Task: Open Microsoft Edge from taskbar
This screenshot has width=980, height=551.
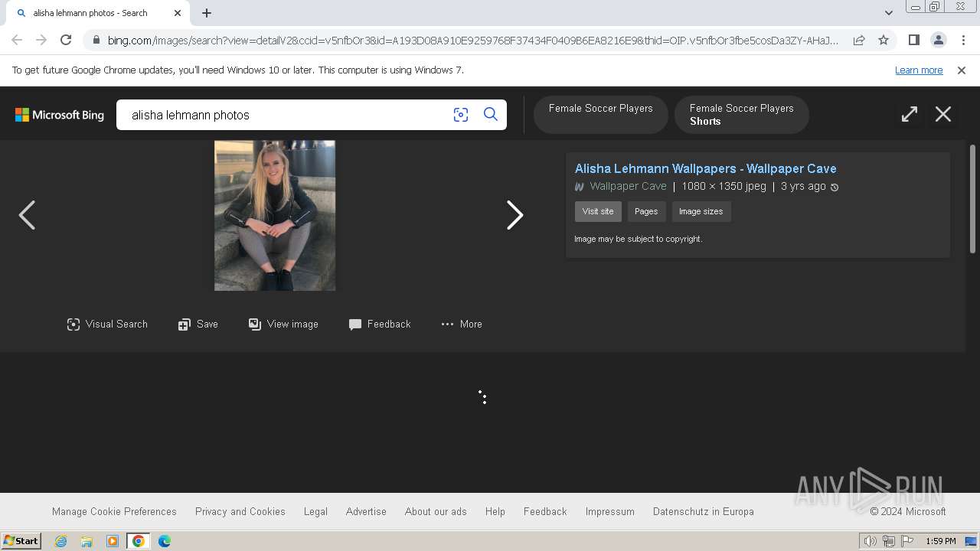Action: (x=165, y=541)
